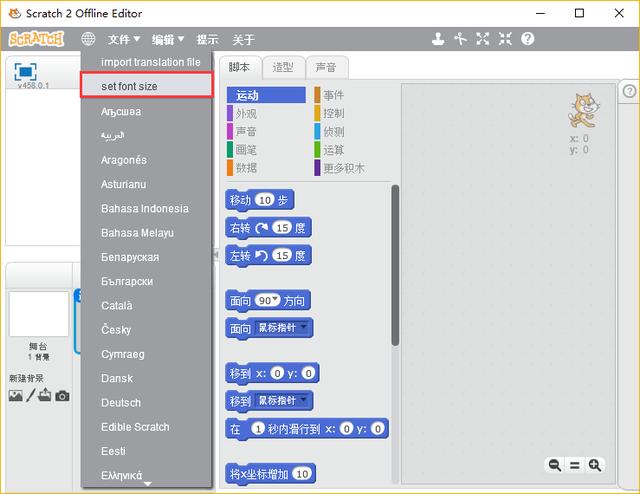Select Български language

point(147,281)
